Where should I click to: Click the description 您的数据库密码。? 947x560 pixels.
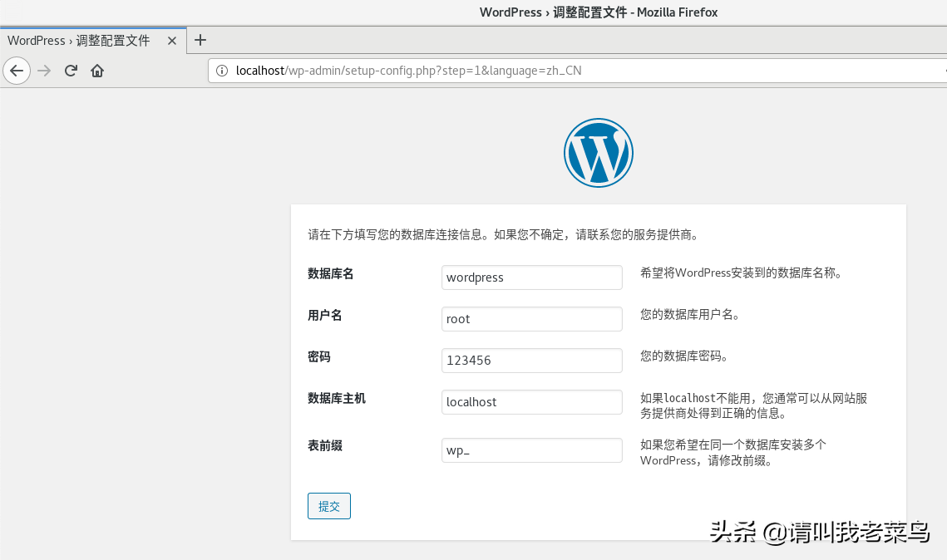[x=684, y=356]
